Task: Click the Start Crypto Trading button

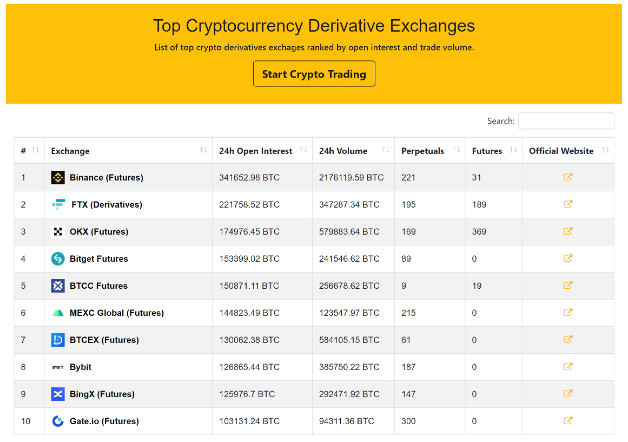Action: [x=314, y=74]
